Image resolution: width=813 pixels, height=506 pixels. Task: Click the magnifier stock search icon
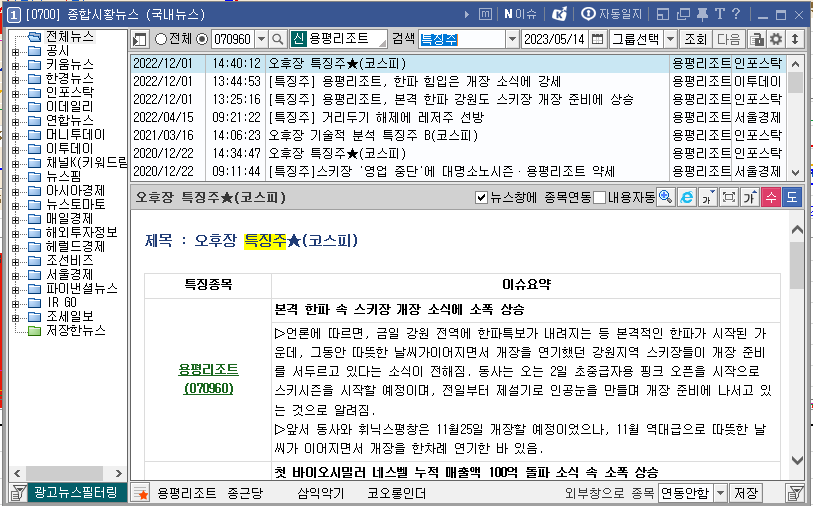click(278, 39)
